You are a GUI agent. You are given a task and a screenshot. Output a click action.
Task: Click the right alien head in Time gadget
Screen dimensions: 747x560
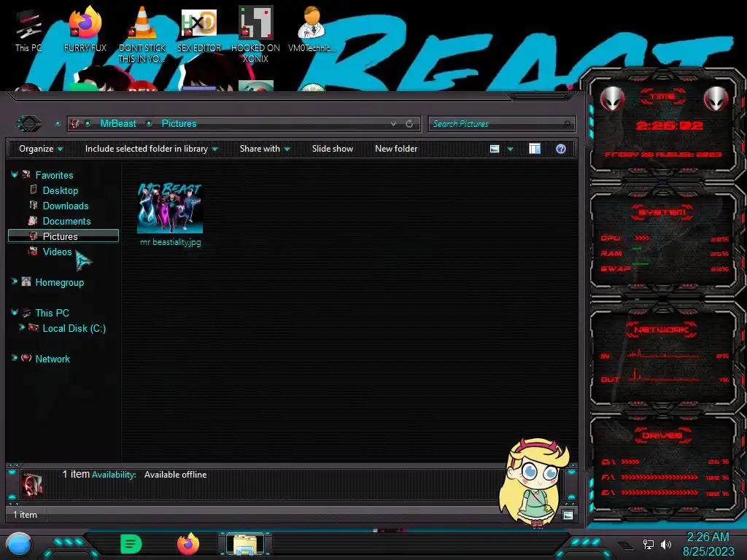pyautogui.click(x=716, y=99)
